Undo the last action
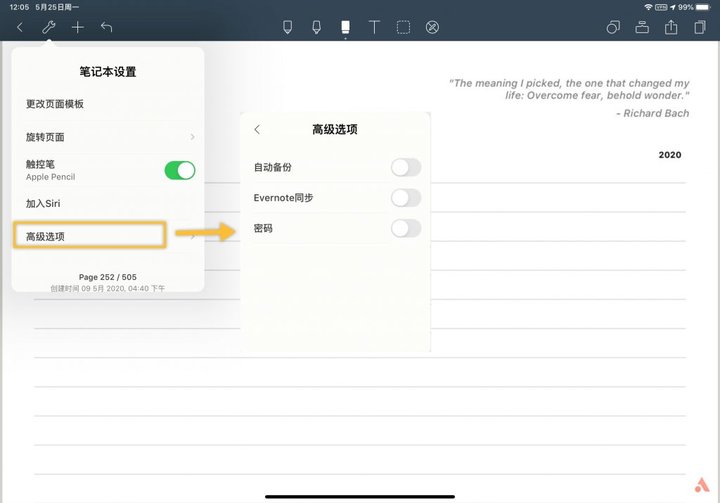This screenshot has height=503, width=720. point(107,27)
